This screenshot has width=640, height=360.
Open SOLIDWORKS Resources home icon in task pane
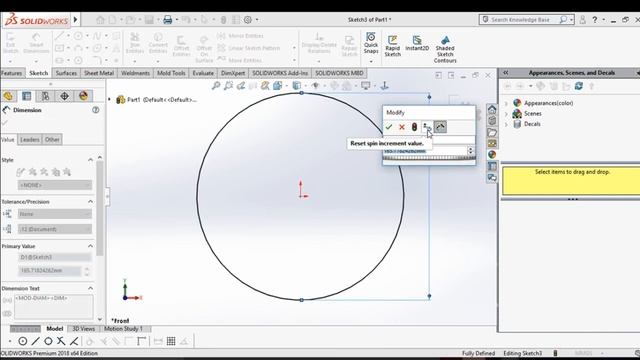point(492,109)
